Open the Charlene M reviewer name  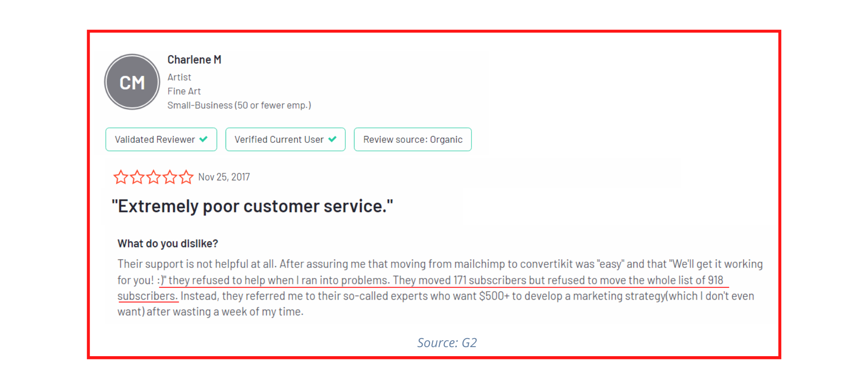[x=194, y=60]
